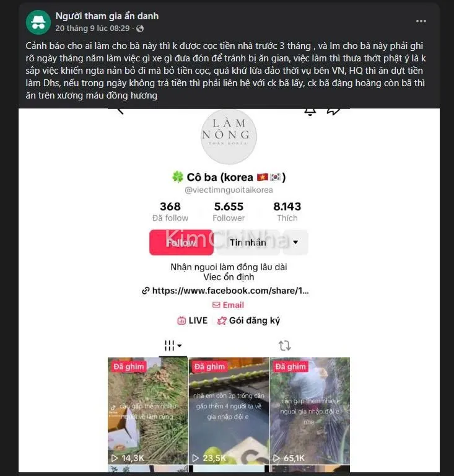Image resolution: width=454 pixels, height=476 pixels.
Task: Tap the share arrow icon on profile
Action: click(333, 112)
